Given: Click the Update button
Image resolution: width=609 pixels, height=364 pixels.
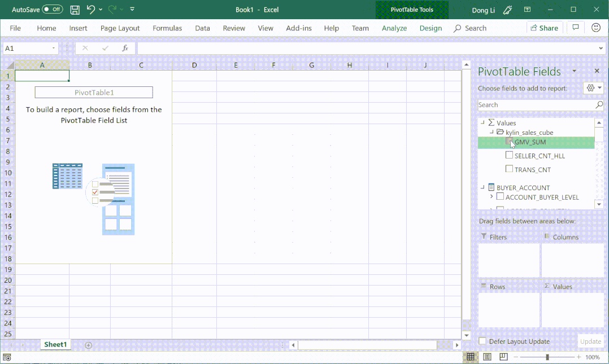Looking at the screenshot, I should [x=590, y=341].
